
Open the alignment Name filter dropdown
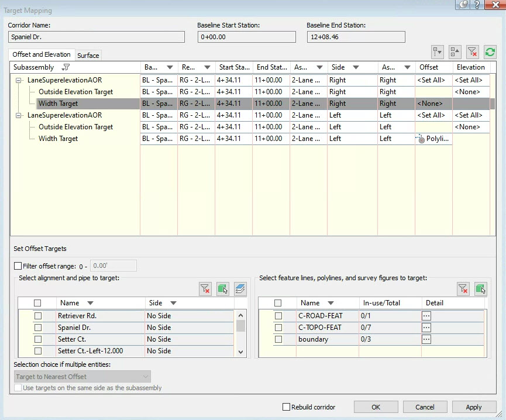90,303
